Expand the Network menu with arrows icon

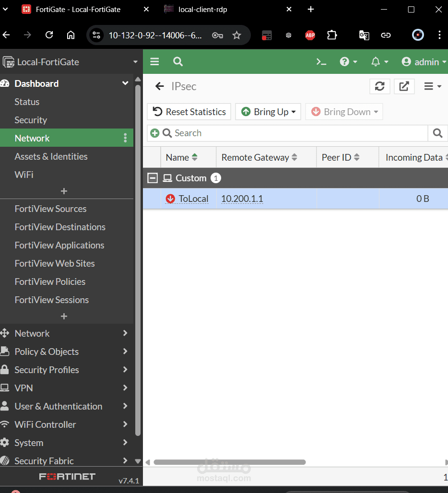67,333
